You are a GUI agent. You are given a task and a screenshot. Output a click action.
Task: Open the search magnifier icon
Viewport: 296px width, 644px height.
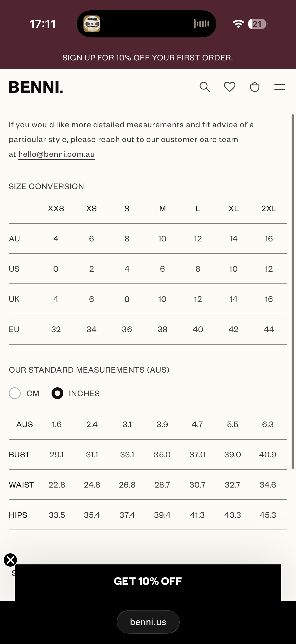point(205,87)
